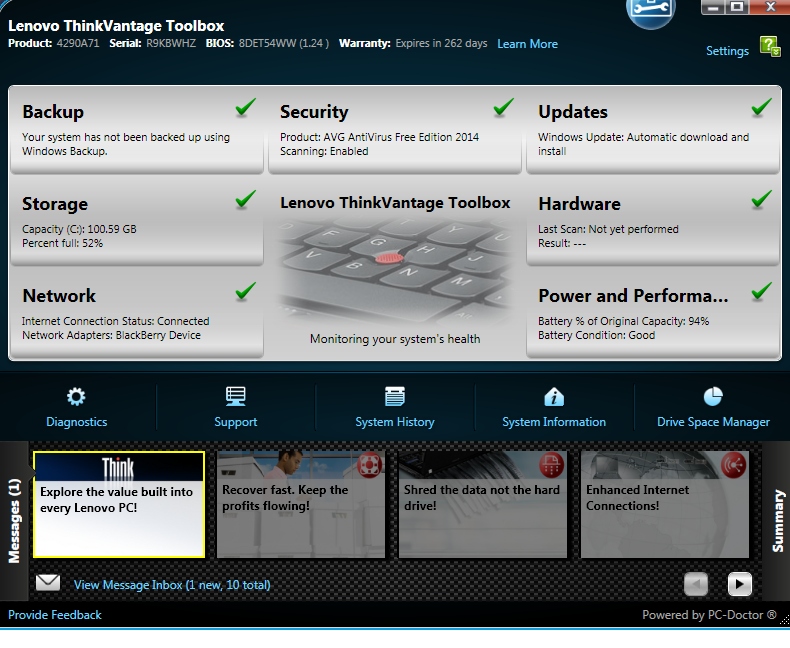Click the share icon on the Enhanced Internet card
The image size is (790, 648).
[x=734, y=465]
